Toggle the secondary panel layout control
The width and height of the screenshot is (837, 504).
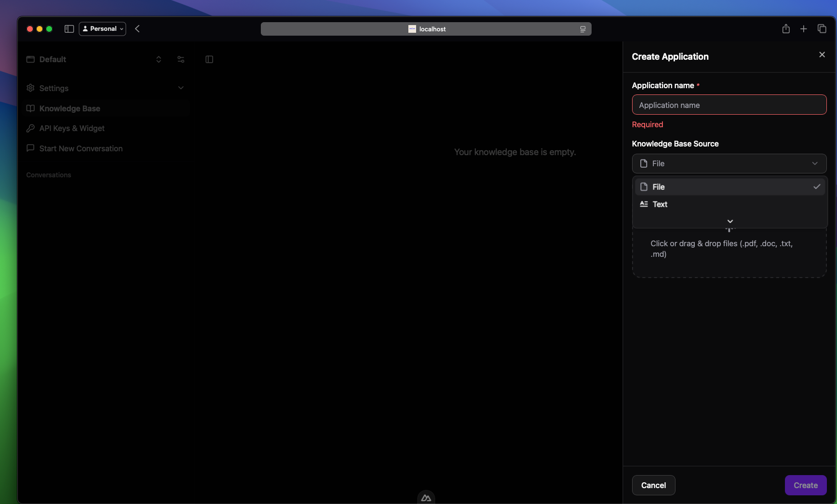[x=209, y=59]
